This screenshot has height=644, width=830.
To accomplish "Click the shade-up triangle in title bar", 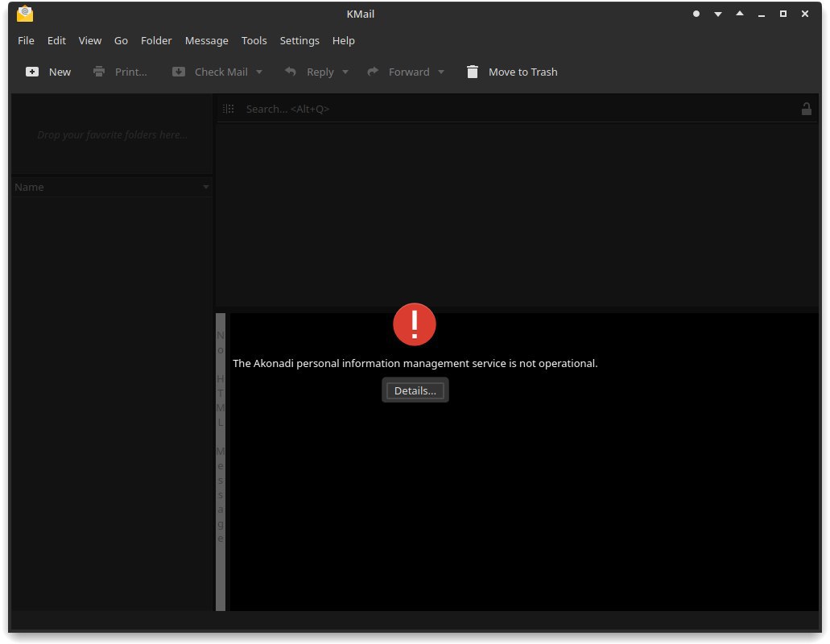I will point(740,13).
